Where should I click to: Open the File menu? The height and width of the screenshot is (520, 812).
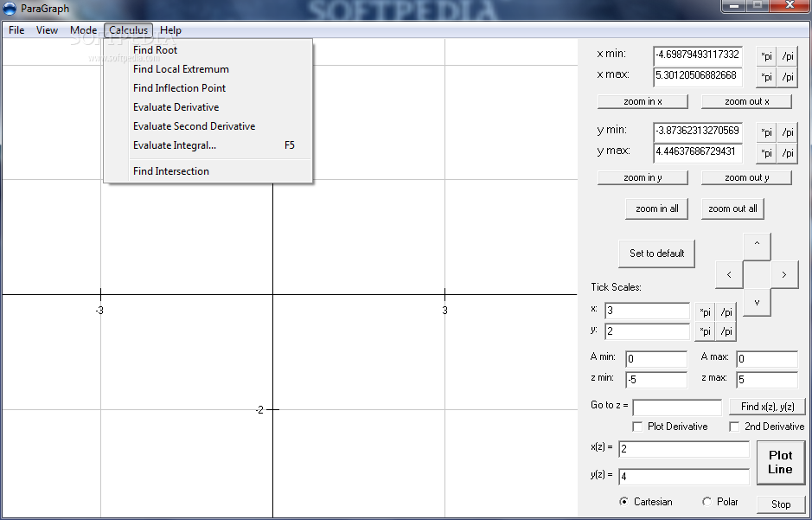(16, 30)
